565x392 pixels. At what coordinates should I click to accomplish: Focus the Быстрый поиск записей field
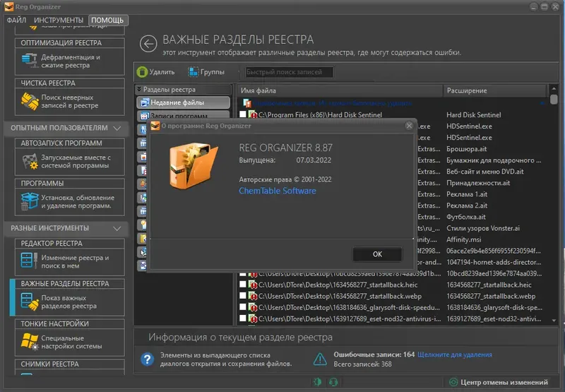[289, 72]
